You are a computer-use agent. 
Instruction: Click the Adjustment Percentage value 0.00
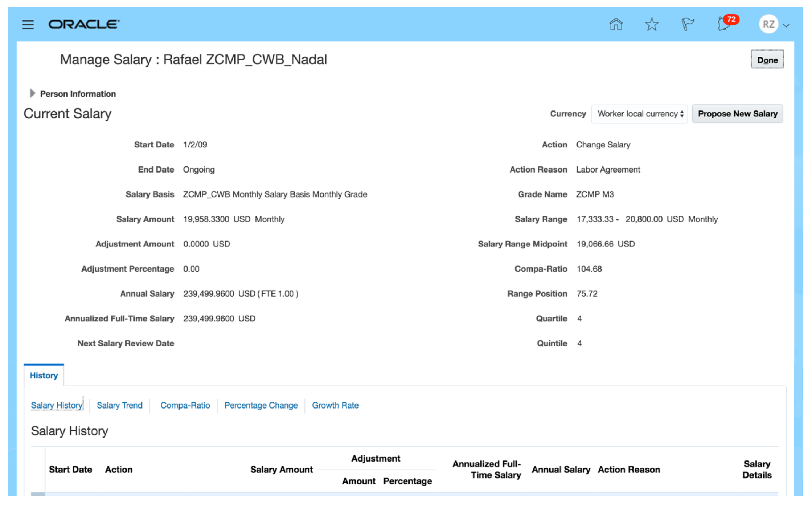191,269
